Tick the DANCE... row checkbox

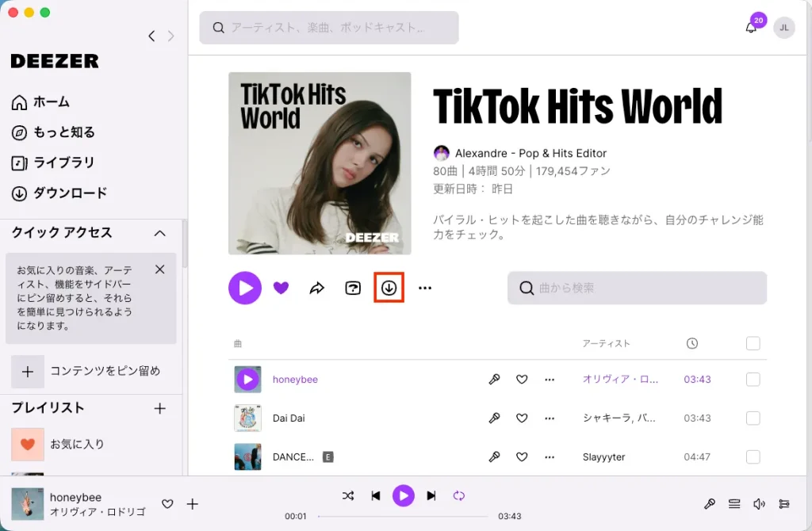[753, 457]
